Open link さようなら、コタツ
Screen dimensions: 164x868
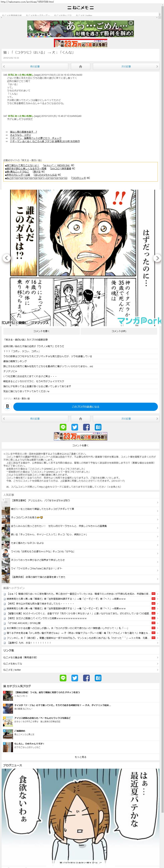[x=20, y=135]
